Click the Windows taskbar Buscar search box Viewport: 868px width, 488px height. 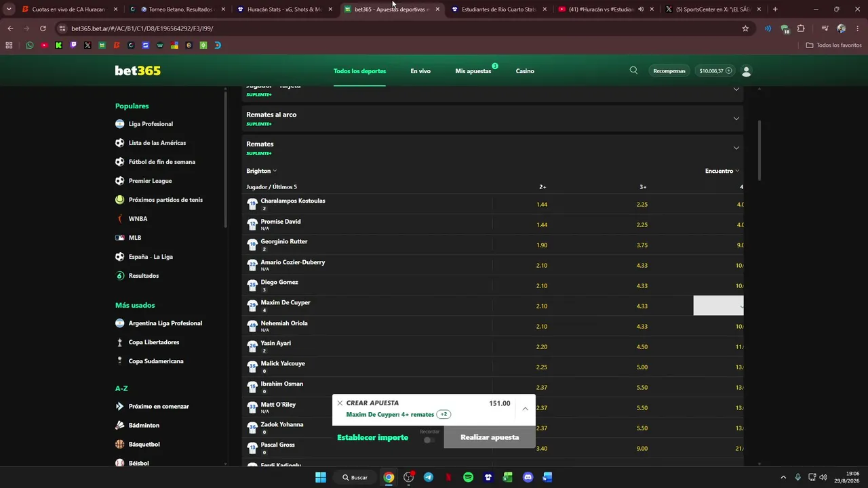click(x=355, y=477)
